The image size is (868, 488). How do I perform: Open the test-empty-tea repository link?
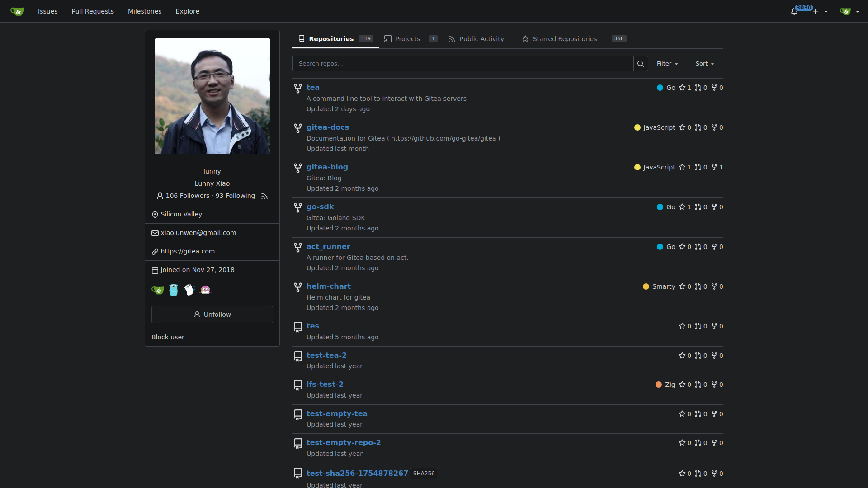pyautogui.click(x=337, y=414)
